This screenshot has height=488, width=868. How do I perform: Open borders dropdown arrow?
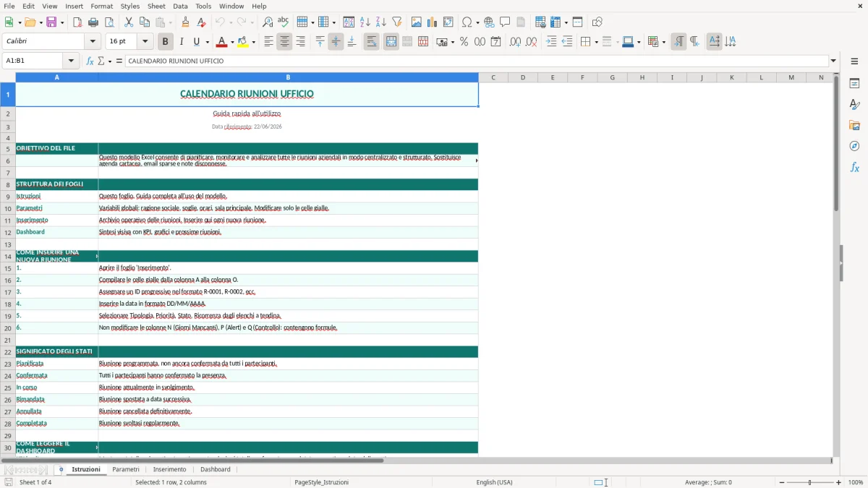point(595,42)
